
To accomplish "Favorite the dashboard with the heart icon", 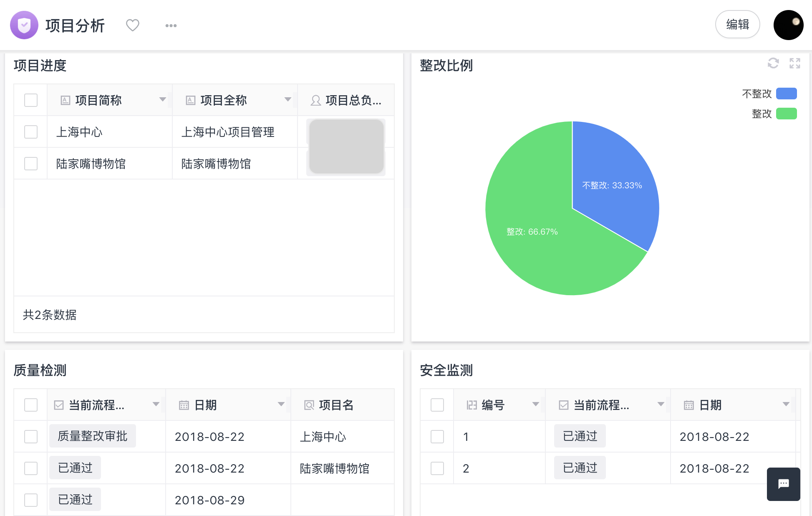I will (x=133, y=25).
